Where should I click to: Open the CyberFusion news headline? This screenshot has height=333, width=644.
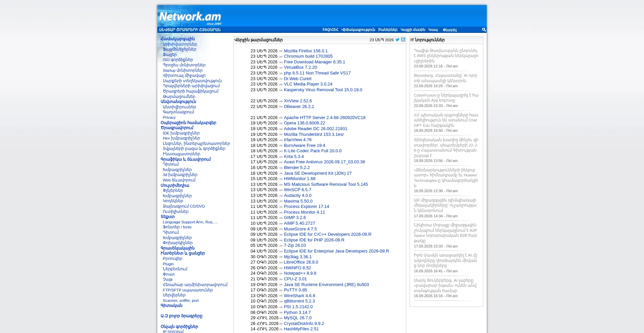(446, 98)
